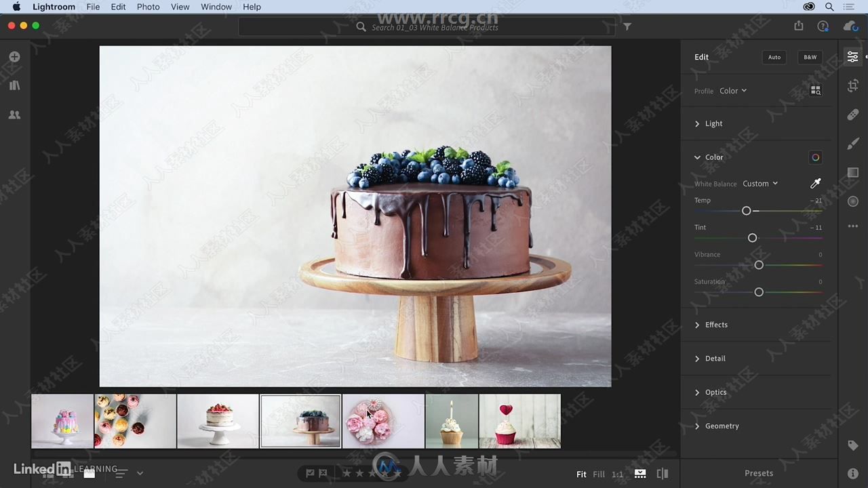Expand the Geometry panel
This screenshot has width=868, height=488.
(x=716, y=426)
